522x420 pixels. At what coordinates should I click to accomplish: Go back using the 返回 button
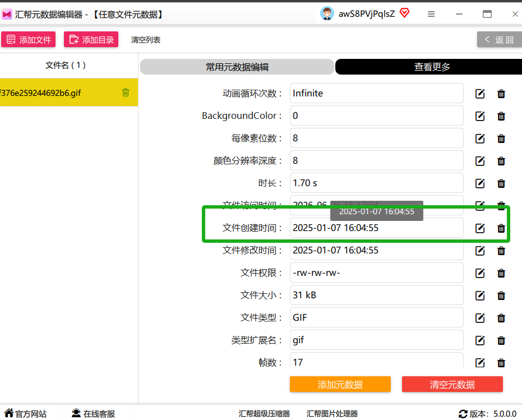[x=500, y=40]
